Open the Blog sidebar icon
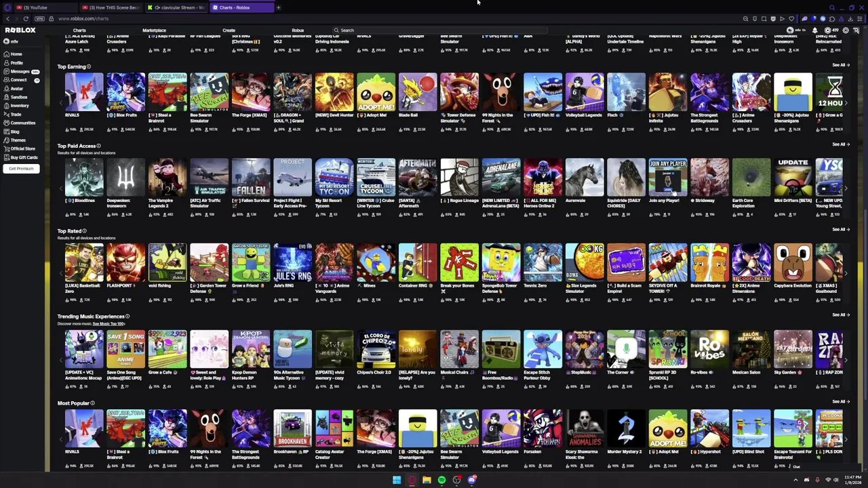Screen dimensions: 868x488 coord(6,131)
